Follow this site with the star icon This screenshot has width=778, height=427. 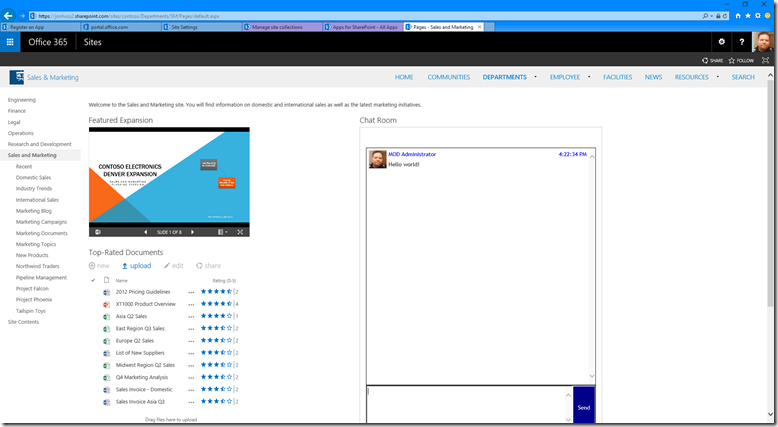click(x=741, y=61)
